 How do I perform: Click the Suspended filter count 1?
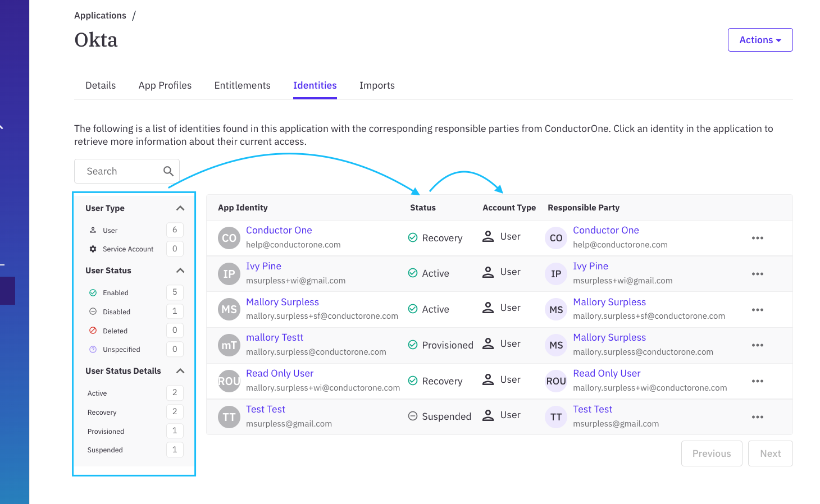[175, 450]
